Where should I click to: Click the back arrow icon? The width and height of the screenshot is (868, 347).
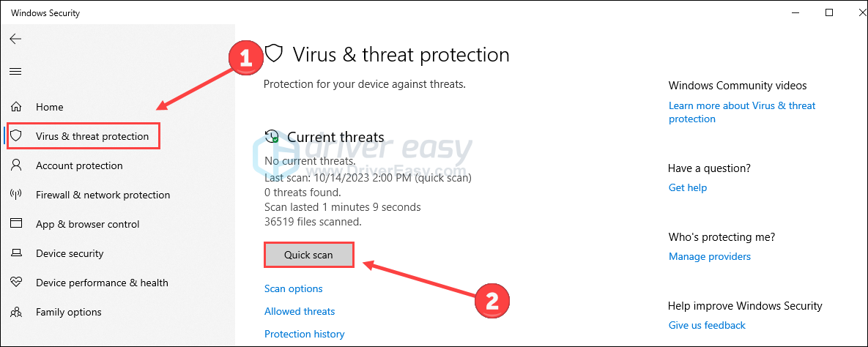coord(15,39)
